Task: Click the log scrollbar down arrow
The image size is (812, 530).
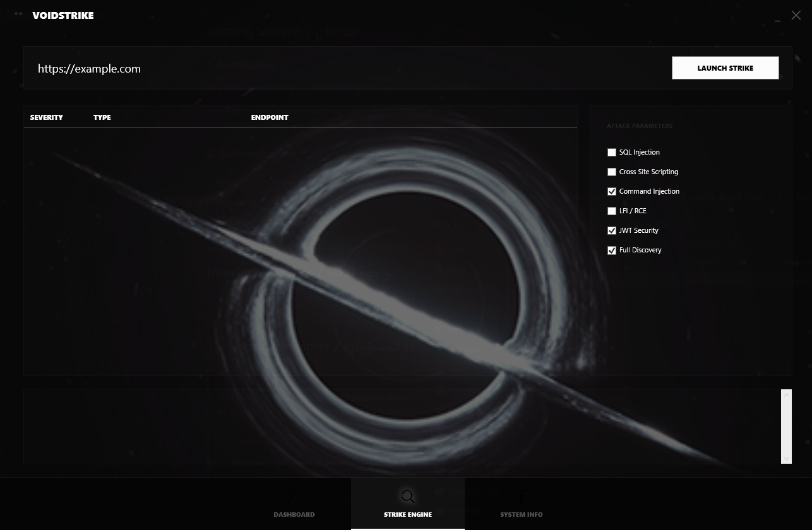Action: [x=786, y=459]
